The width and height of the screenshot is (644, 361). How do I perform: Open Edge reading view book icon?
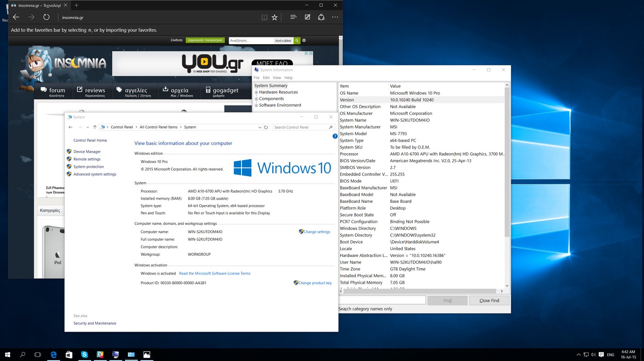point(264,17)
